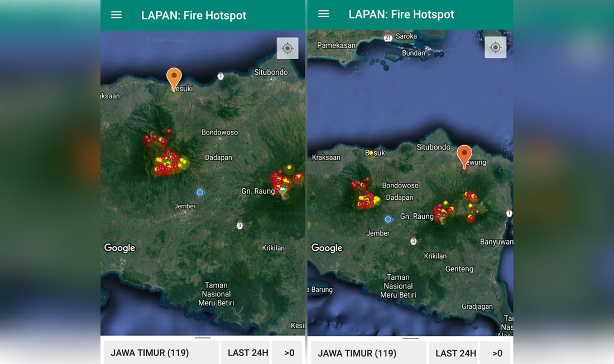Click the Dadapan label on left map
The image size is (614, 364).
click(x=218, y=157)
